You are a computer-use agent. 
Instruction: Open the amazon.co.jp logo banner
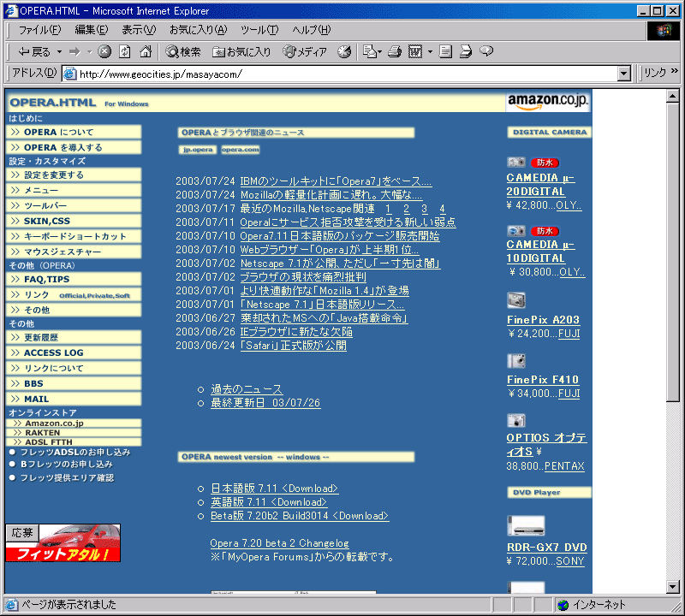548,102
